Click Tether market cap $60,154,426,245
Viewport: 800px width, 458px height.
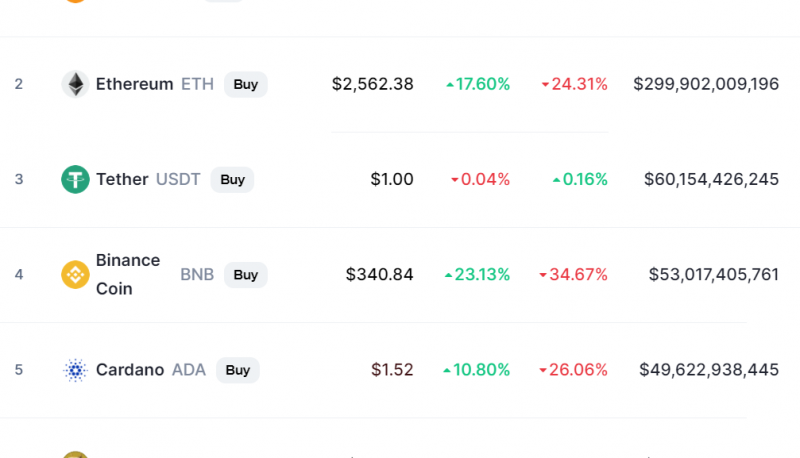[x=711, y=180]
